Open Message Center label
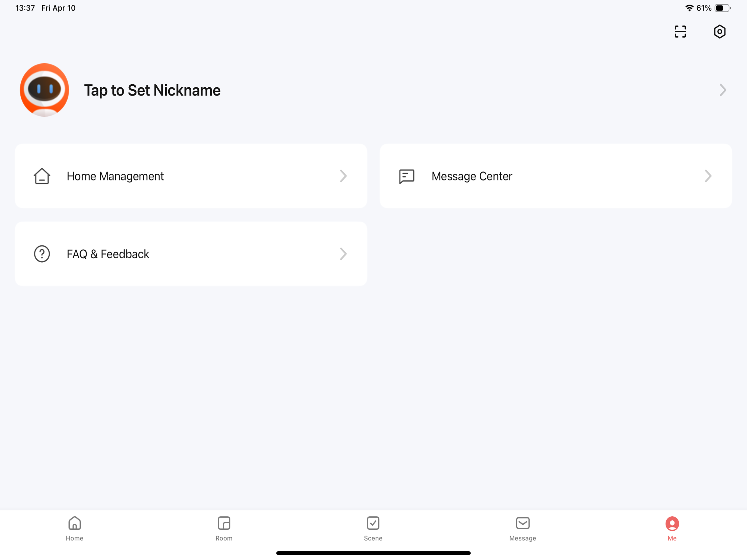This screenshot has height=560, width=747. coord(472,176)
